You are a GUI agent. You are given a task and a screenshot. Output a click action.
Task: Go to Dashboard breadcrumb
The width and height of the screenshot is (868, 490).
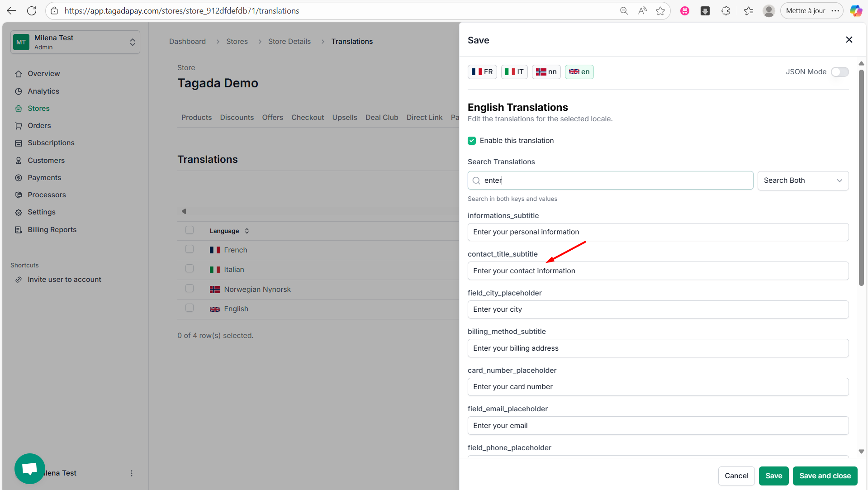[x=187, y=41]
